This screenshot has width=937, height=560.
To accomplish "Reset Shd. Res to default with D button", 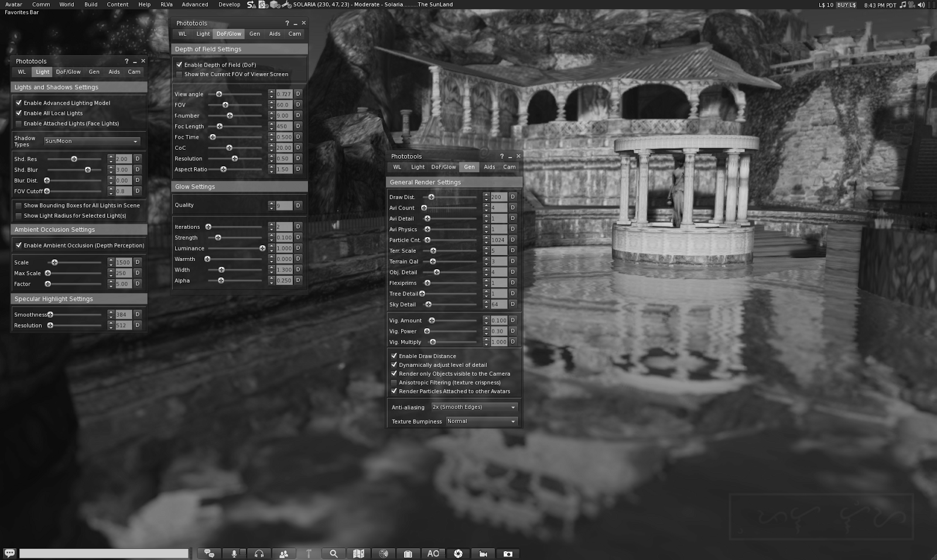I will 138,159.
